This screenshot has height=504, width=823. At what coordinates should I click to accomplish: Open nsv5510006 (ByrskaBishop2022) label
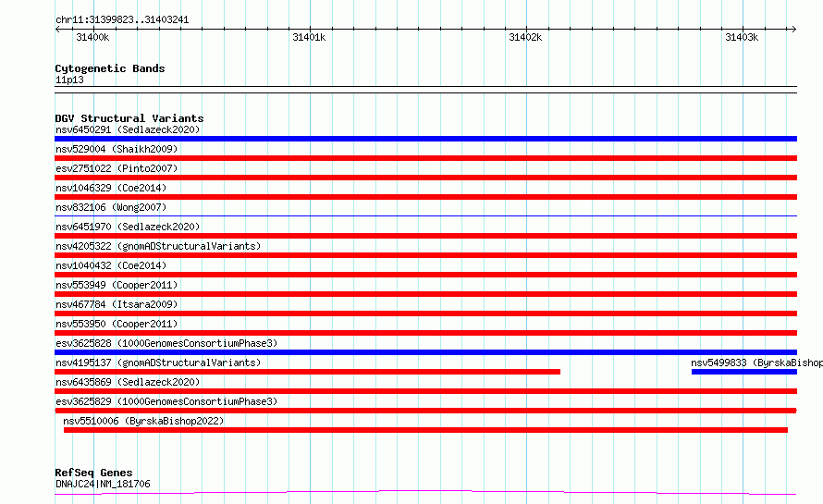click(x=143, y=421)
